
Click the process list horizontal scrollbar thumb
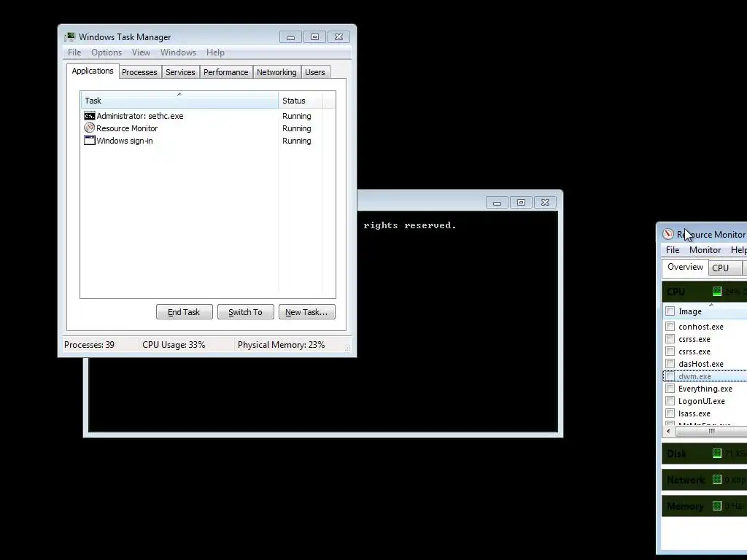click(711, 432)
